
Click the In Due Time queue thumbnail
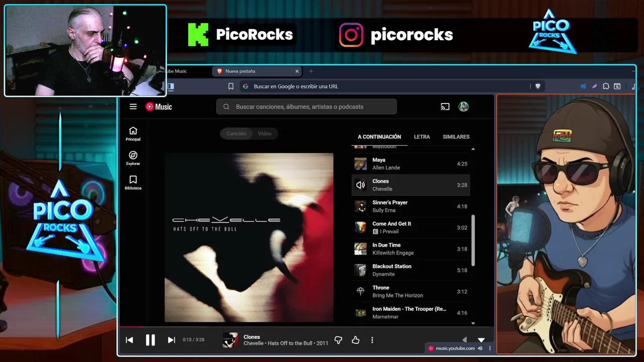360,249
